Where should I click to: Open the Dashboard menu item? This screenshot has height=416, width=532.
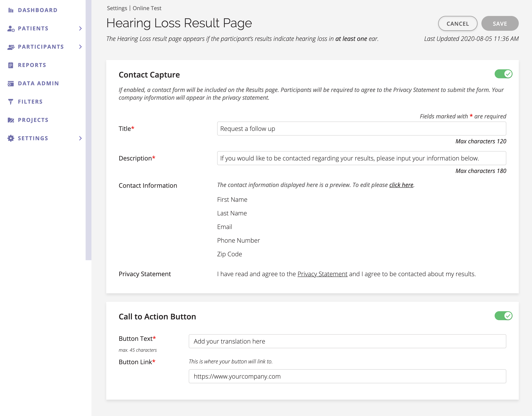(38, 10)
